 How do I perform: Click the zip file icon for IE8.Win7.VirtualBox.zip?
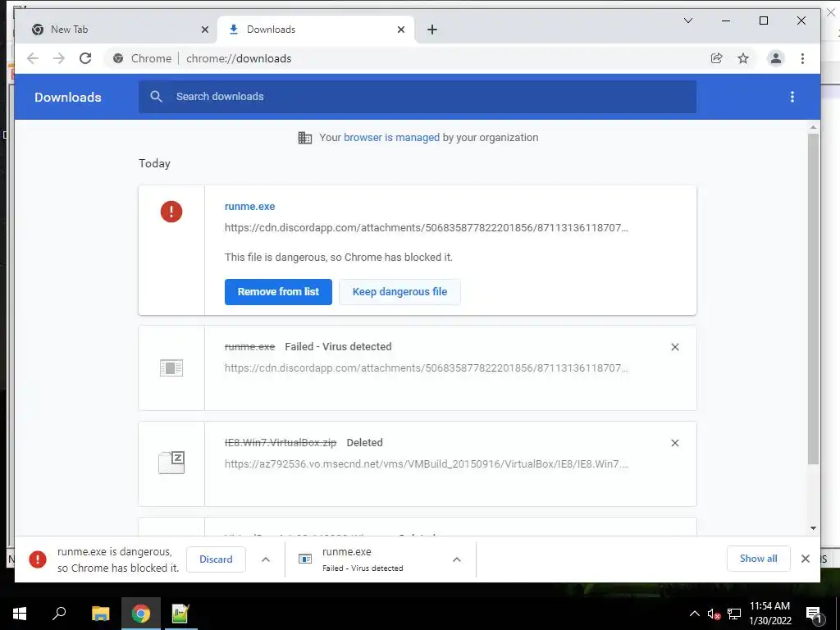(171, 463)
